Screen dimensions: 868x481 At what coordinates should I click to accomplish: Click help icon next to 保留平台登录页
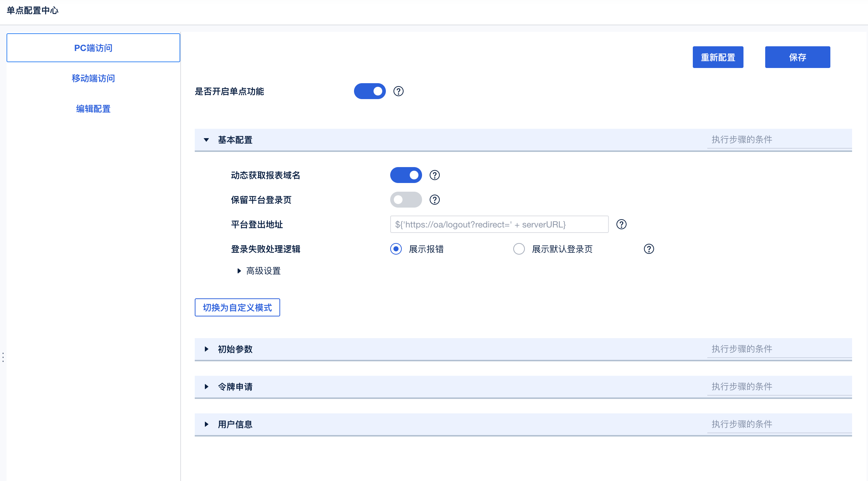point(434,200)
